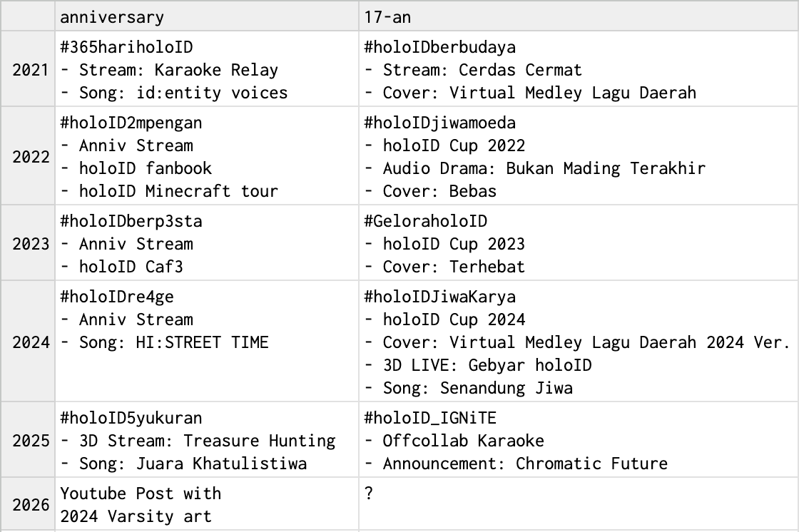The height and width of the screenshot is (532, 799).
Task: Select the #holoID_IGNiTE cell
Action: pos(579,440)
